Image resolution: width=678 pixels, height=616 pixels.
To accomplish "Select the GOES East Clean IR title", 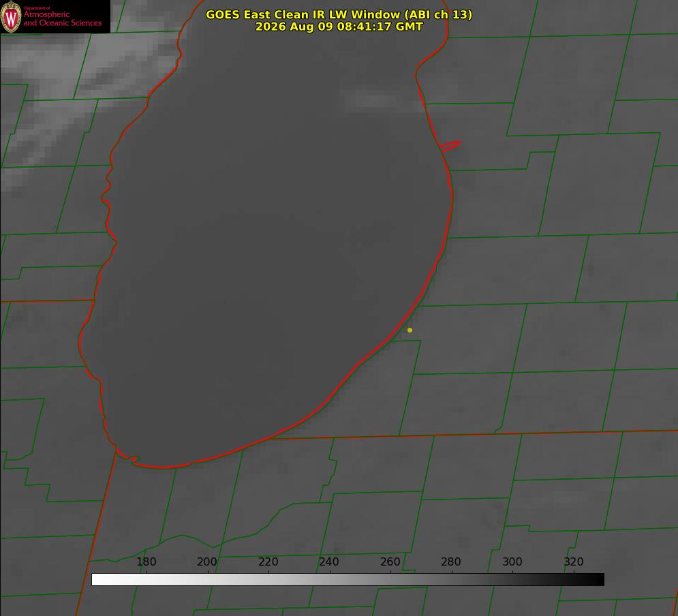I will click(339, 14).
